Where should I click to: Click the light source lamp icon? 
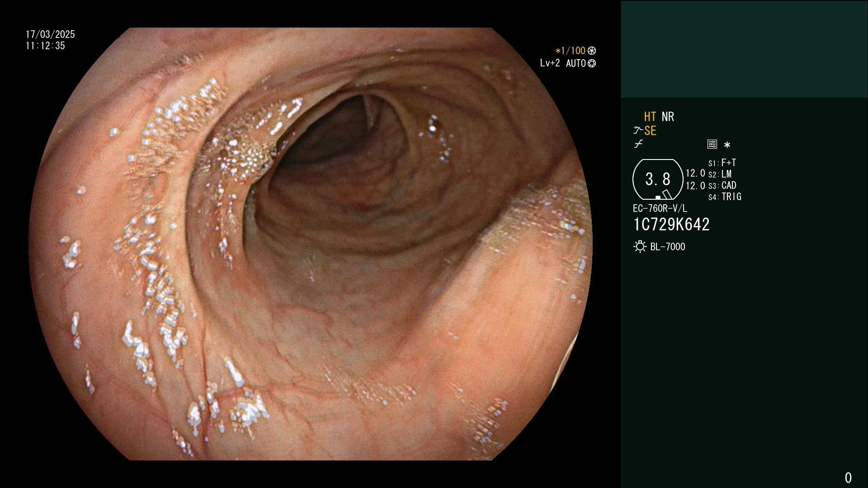point(640,247)
